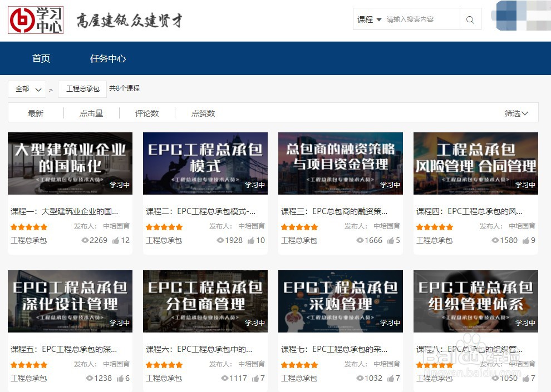Open the filter via the funnel icon beside 筛选
The height and width of the screenshot is (392, 551).
(525, 112)
